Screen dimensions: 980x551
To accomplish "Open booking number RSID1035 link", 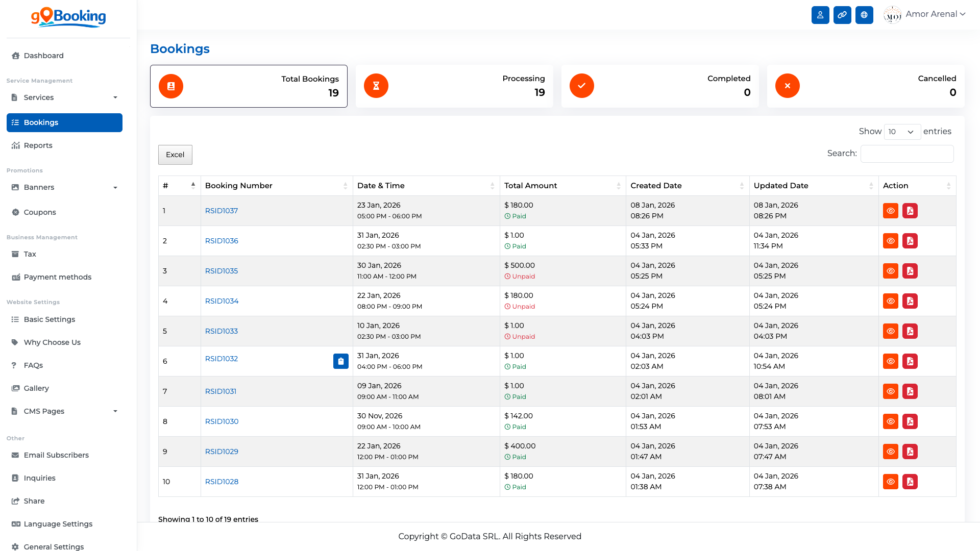I will coord(222,271).
